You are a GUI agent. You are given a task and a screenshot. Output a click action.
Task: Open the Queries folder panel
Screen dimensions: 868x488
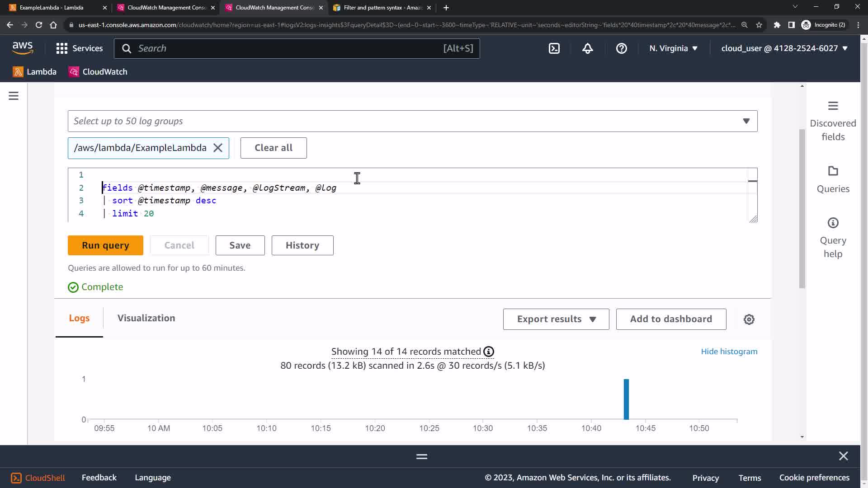tap(832, 179)
